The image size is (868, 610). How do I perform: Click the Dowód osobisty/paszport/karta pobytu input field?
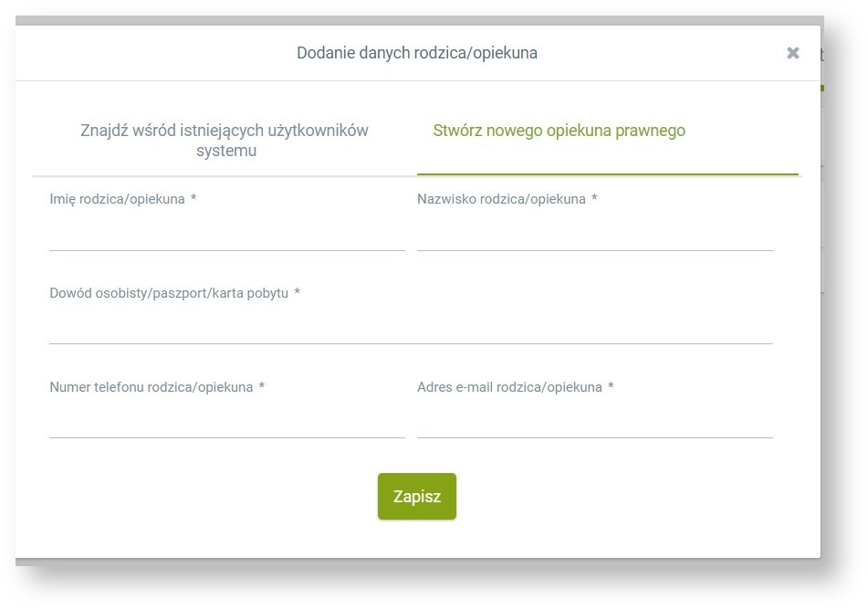[411, 329]
